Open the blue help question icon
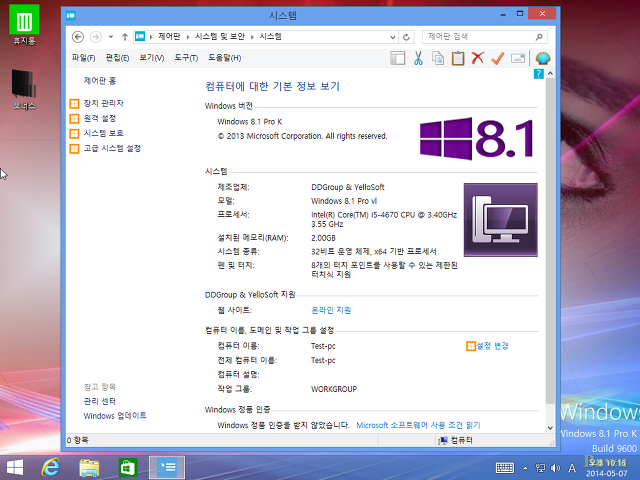The height and width of the screenshot is (480, 640). click(x=538, y=74)
